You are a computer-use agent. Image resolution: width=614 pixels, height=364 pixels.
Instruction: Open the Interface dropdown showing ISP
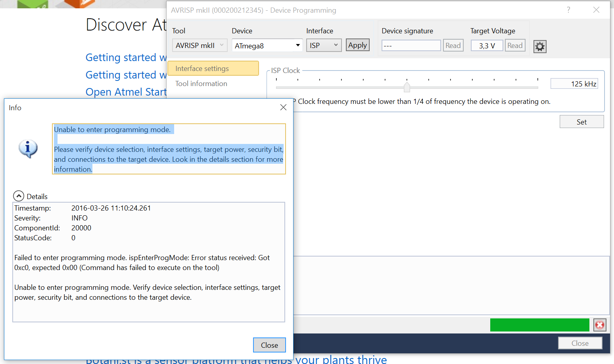coord(324,46)
